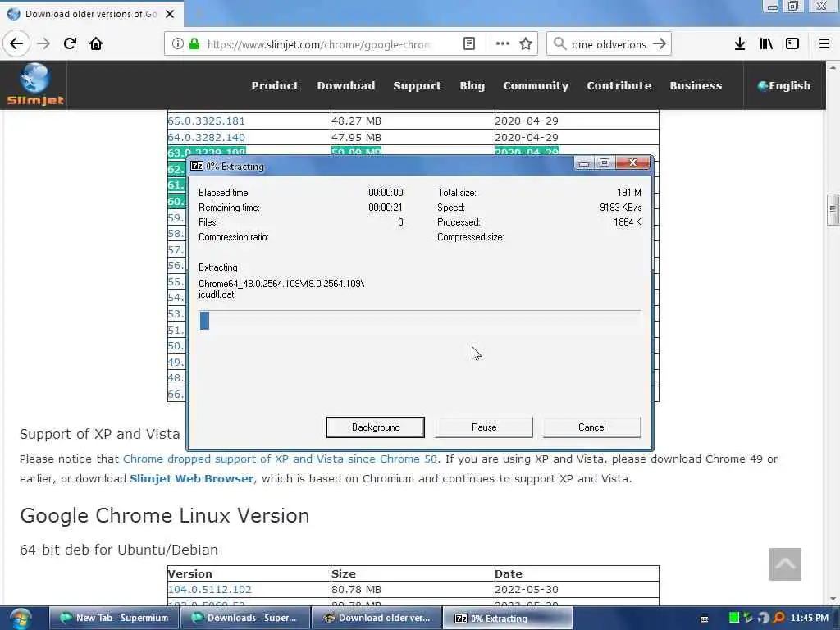Click the search magnifier icon

[x=559, y=44]
